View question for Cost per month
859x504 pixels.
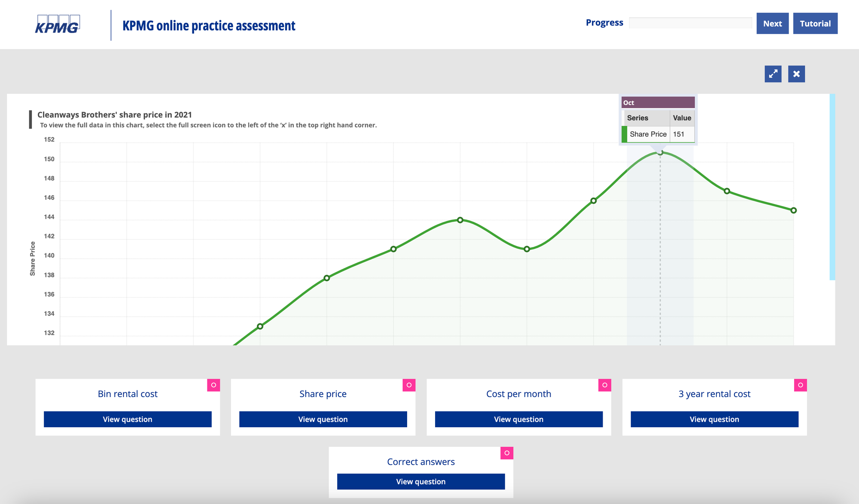[518, 419]
